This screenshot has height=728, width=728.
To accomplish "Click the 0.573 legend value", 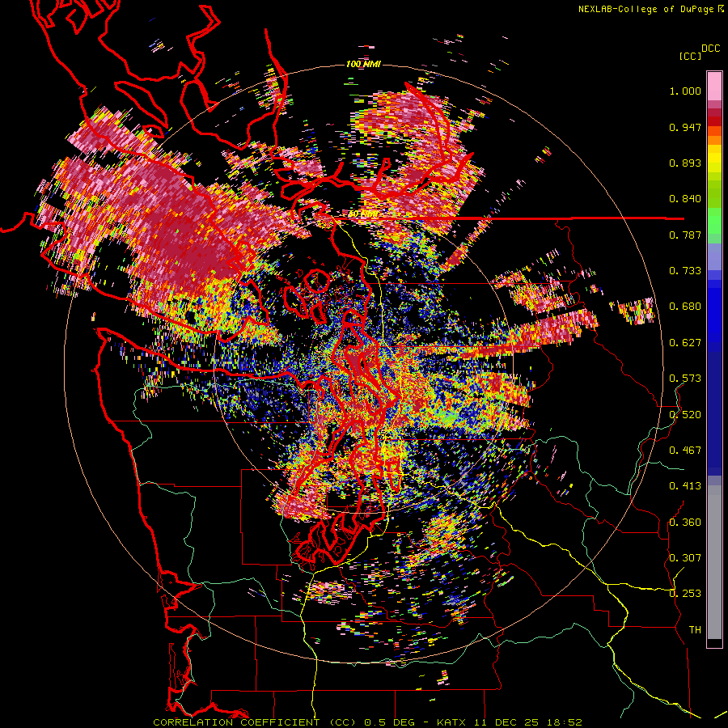I will point(685,379).
